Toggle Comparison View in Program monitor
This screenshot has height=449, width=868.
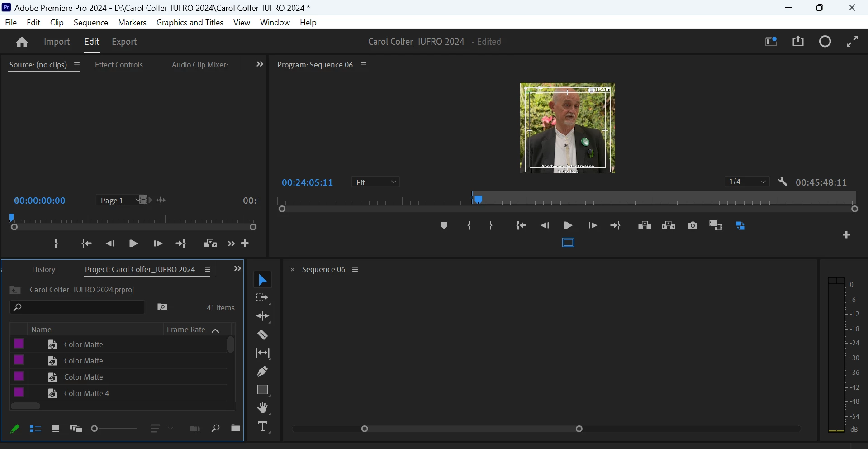pyautogui.click(x=716, y=225)
